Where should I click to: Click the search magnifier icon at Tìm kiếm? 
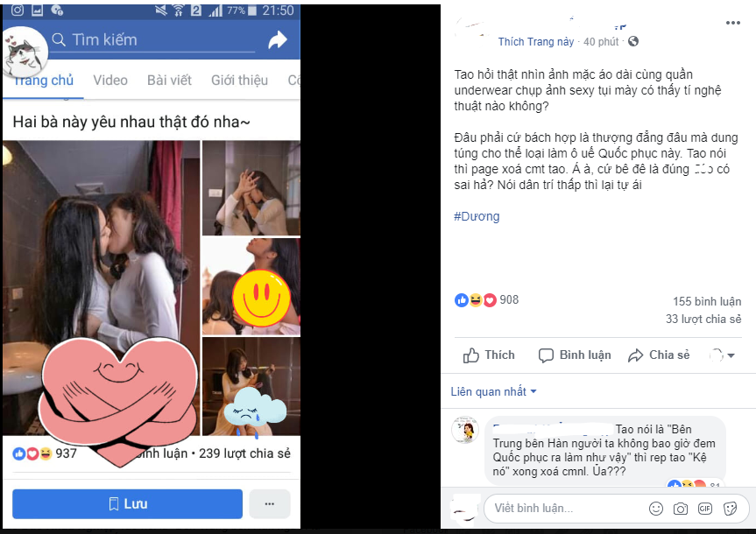click(59, 39)
